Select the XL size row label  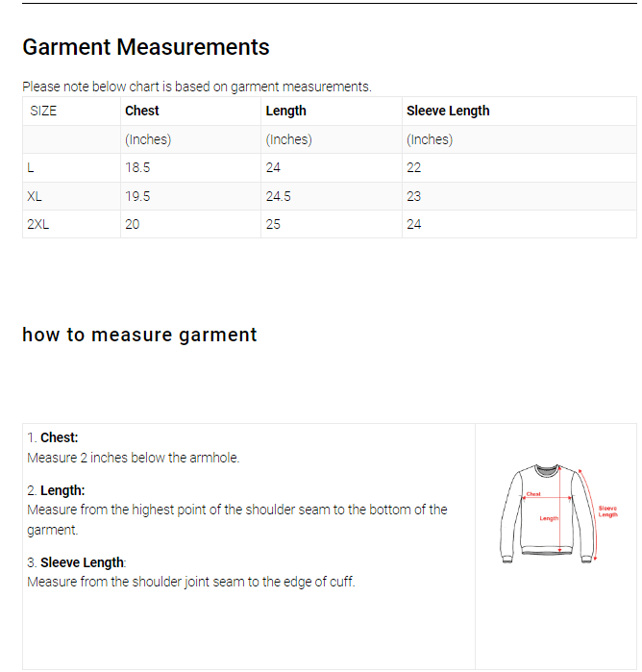click(35, 196)
